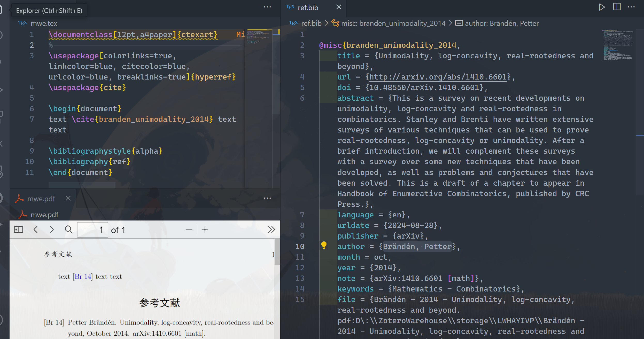Click line number 2 in mwe.tex gutter
This screenshot has width=644, height=339.
click(x=32, y=45)
